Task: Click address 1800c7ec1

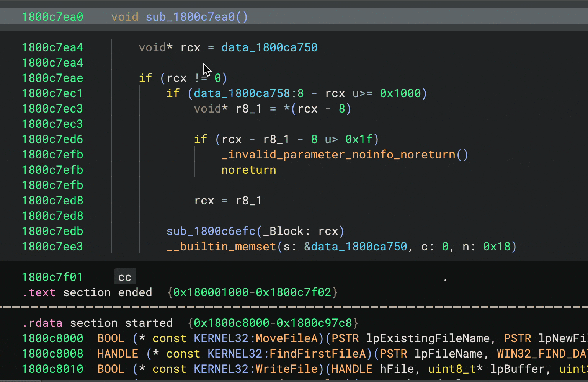Action: 52,93
